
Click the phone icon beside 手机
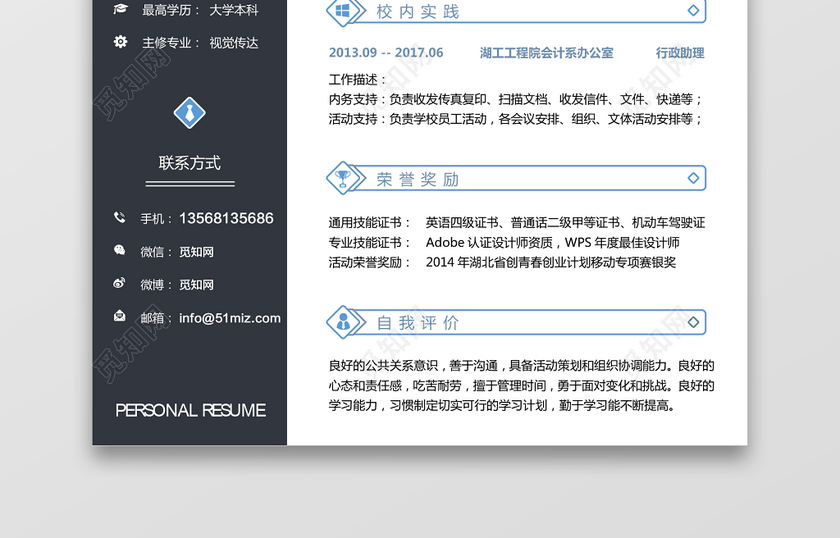(119, 218)
